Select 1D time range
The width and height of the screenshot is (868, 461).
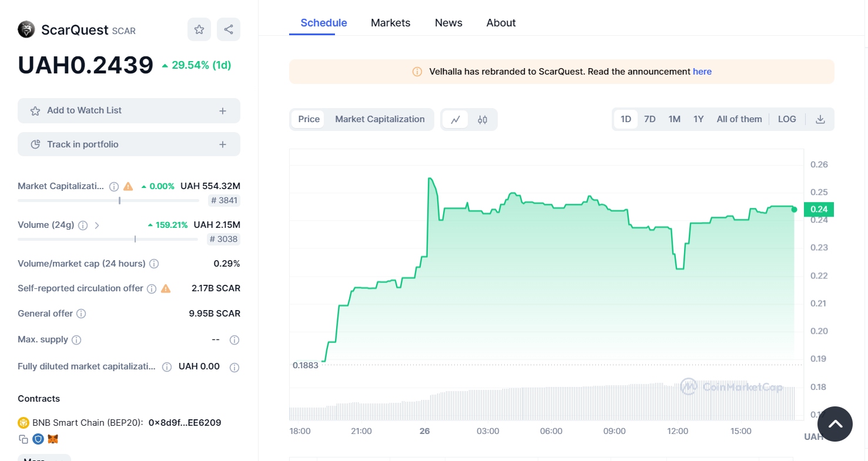pyautogui.click(x=626, y=119)
